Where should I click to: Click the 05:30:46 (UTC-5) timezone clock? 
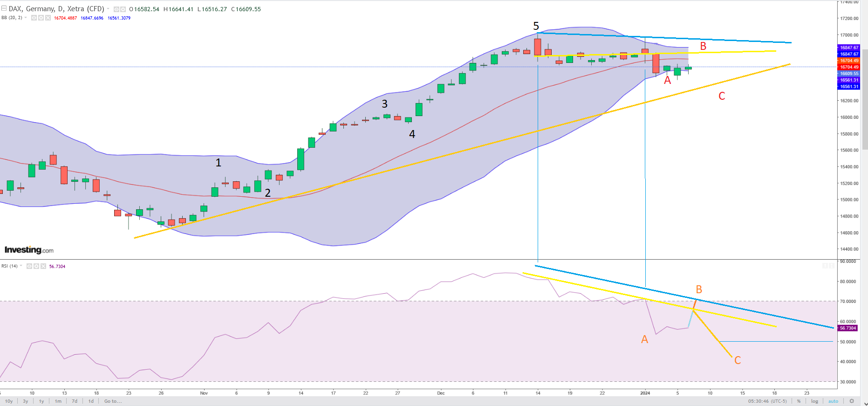767,401
